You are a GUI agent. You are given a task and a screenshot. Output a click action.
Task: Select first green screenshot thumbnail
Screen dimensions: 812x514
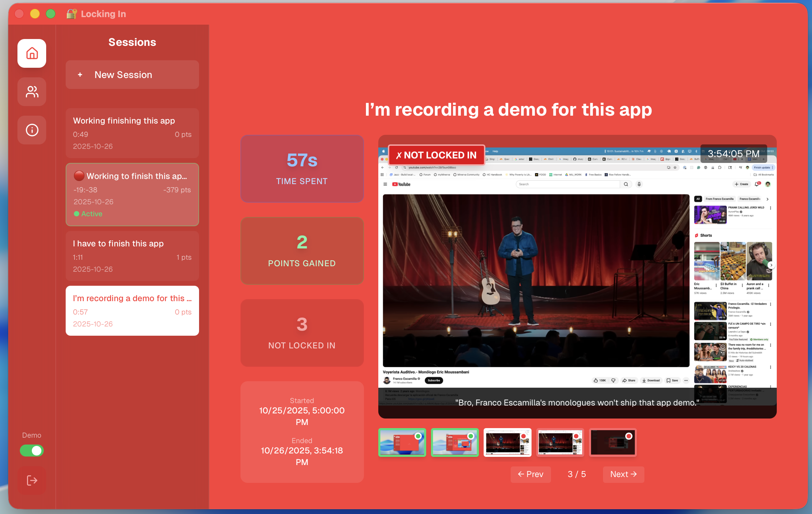(402, 442)
